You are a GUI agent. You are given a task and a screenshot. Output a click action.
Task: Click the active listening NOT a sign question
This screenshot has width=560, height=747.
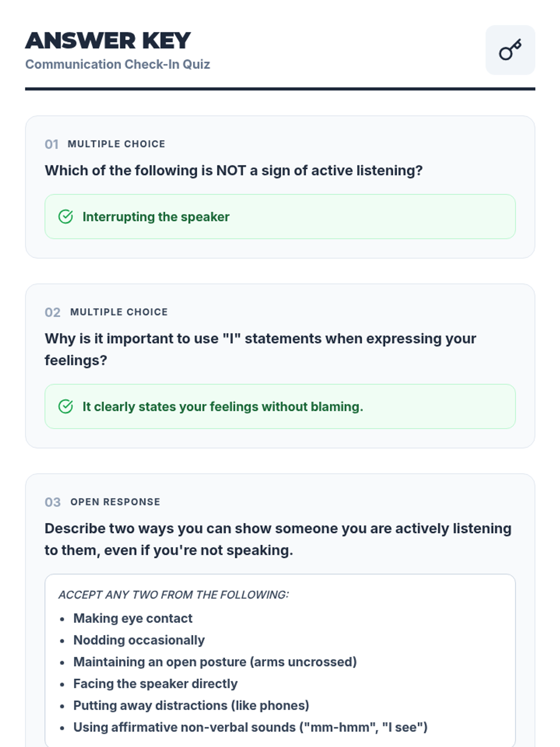(233, 171)
